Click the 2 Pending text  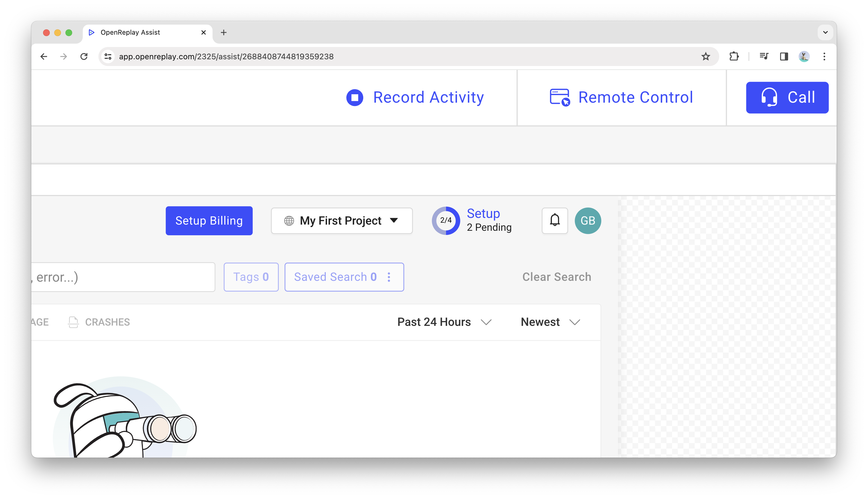click(x=489, y=227)
